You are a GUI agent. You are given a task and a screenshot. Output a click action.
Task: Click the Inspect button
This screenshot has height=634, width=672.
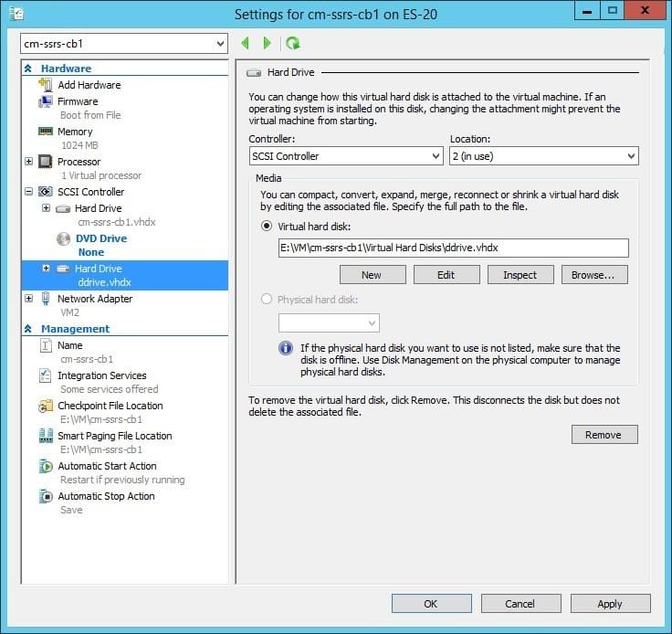tap(520, 275)
